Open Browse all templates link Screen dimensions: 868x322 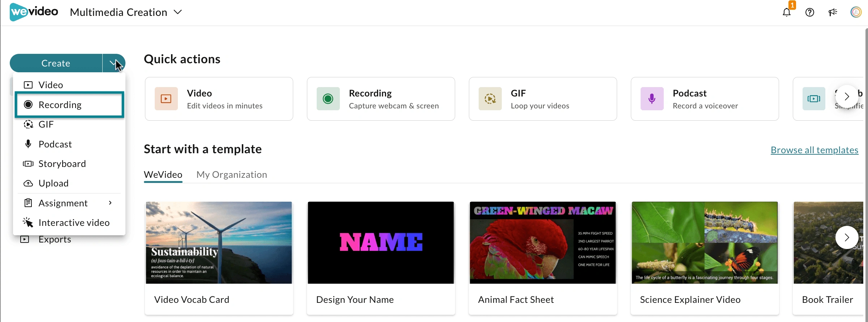[814, 150]
